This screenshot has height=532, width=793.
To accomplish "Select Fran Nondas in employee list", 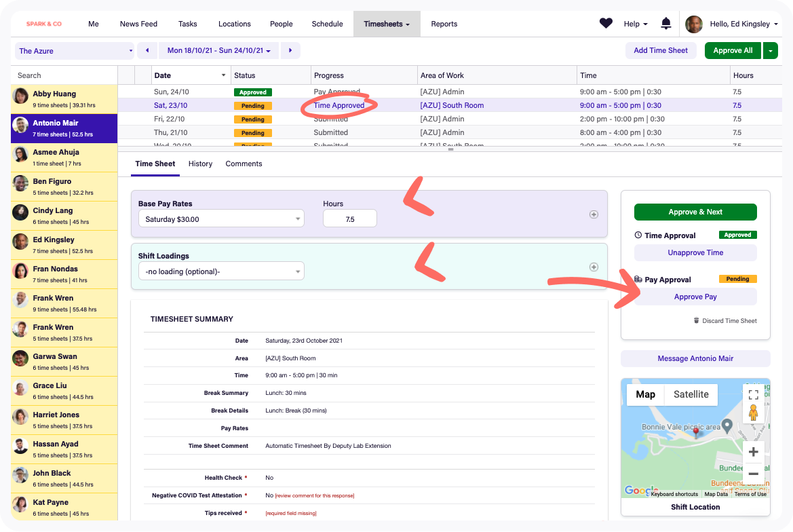I will tap(64, 274).
